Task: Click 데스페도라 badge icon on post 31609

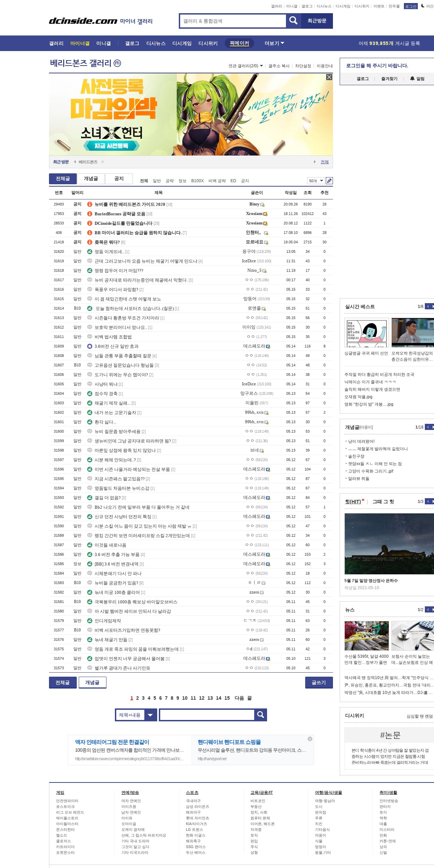Action: coord(268,346)
